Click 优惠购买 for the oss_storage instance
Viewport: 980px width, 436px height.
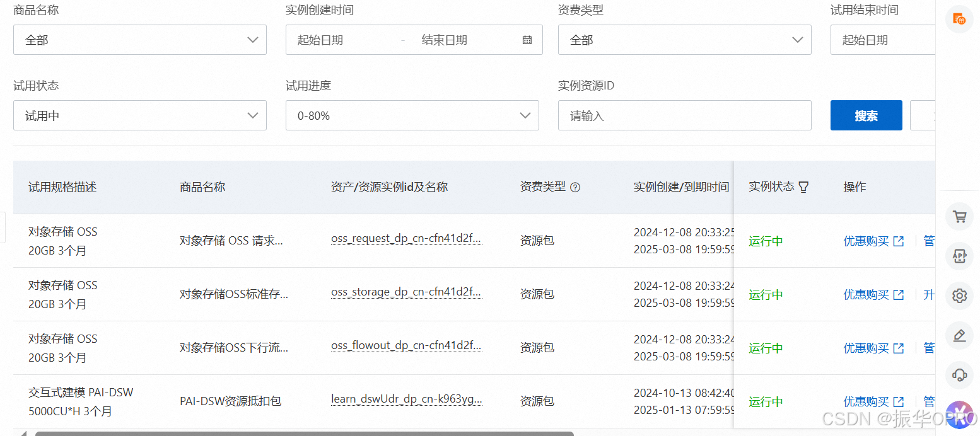[x=866, y=295]
